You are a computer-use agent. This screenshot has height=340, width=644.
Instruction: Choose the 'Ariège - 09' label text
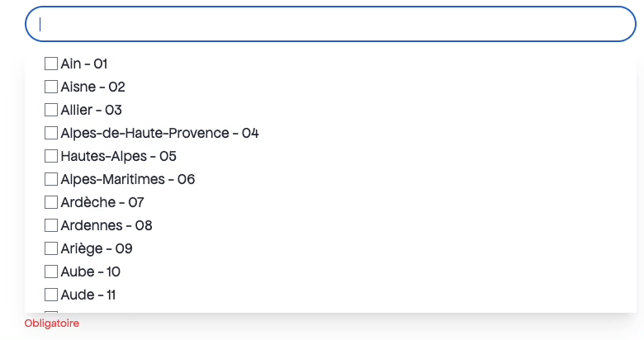click(97, 248)
